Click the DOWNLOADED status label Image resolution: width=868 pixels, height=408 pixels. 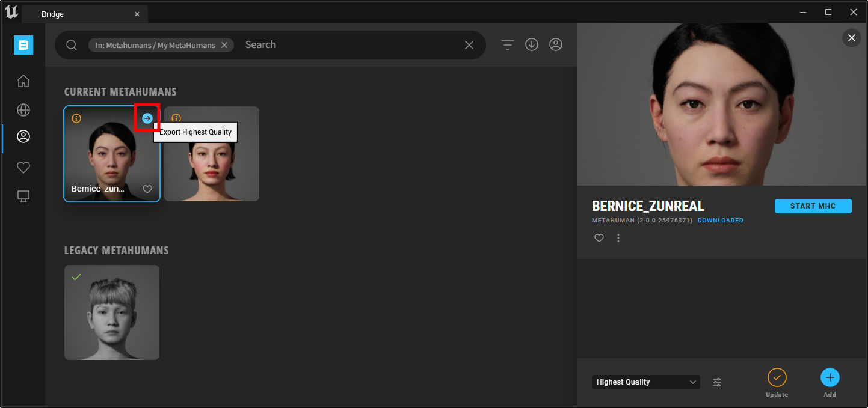pyautogui.click(x=721, y=221)
